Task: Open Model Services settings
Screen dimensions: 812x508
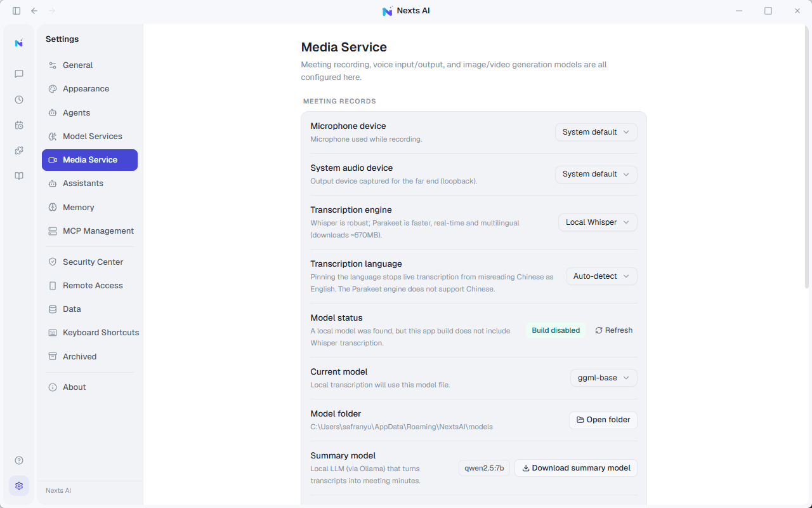Action: click(89, 137)
